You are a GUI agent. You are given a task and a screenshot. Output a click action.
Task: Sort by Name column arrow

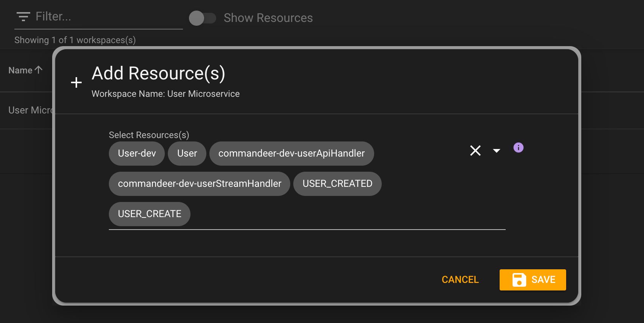(x=39, y=70)
